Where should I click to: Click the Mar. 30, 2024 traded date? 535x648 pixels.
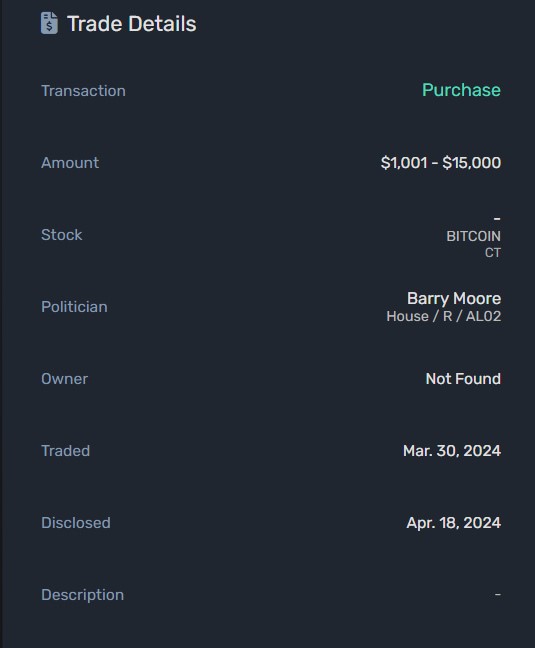click(452, 451)
